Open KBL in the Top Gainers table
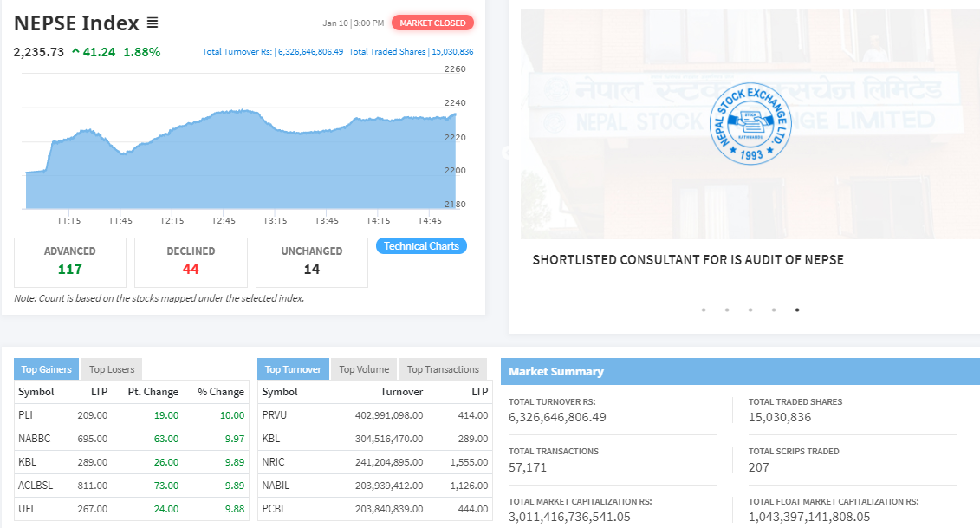Viewport: 980px width, 528px height. tap(28, 462)
